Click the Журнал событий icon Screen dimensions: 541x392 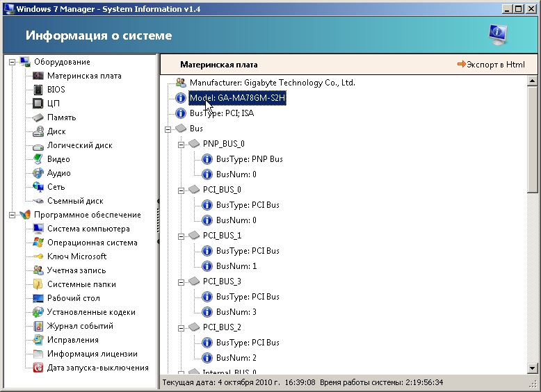pos(38,326)
